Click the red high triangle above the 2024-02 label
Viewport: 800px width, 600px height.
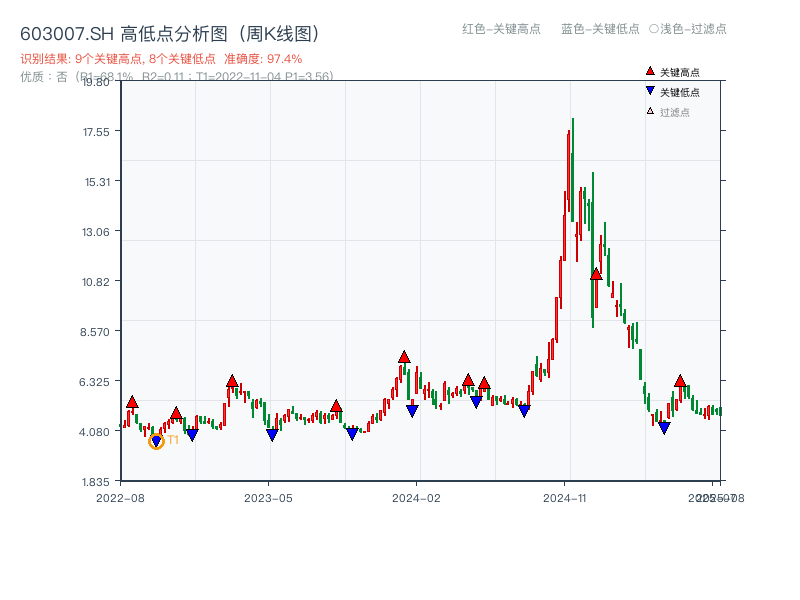click(404, 357)
